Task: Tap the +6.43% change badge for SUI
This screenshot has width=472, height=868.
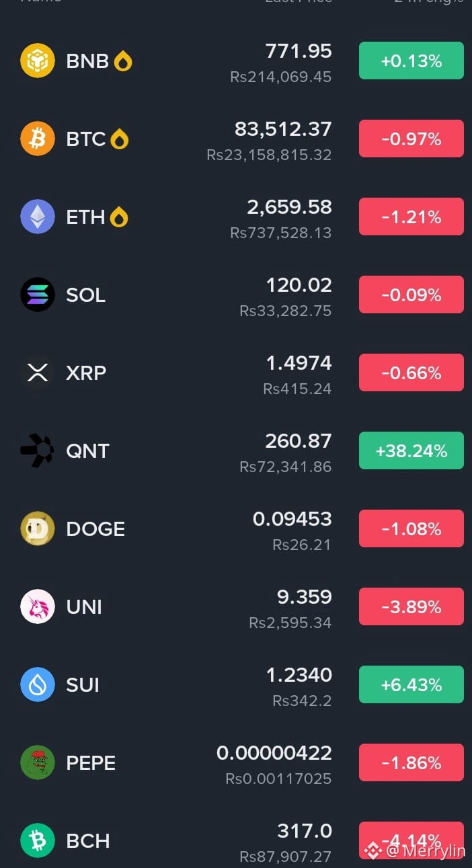Action: point(411,684)
